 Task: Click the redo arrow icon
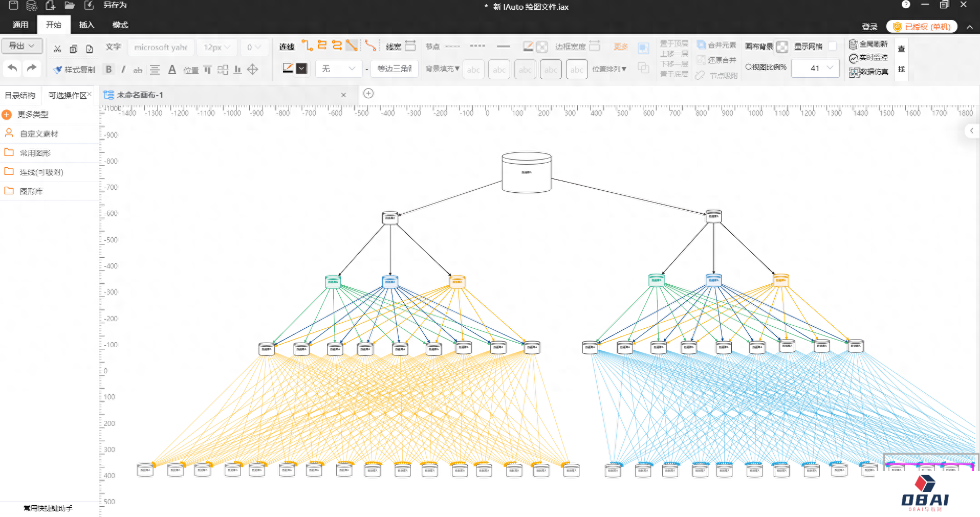point(32,68)
